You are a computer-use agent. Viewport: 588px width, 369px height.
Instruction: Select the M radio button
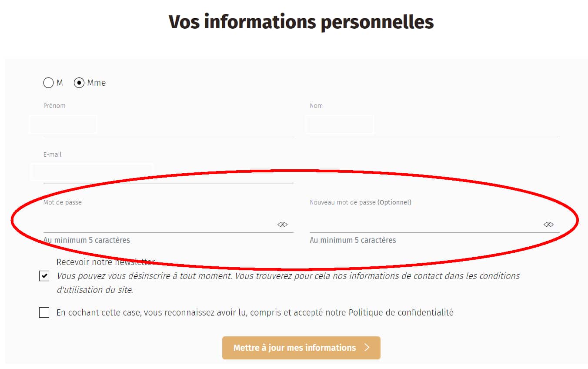[48, 83]
